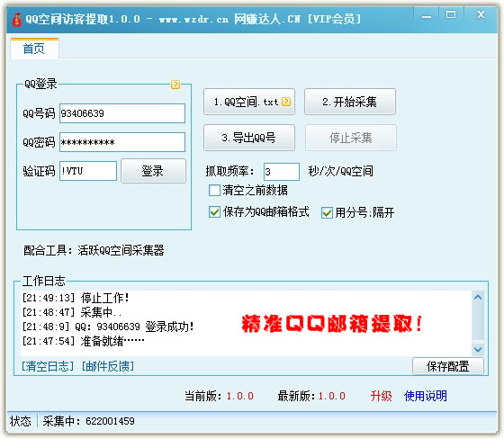Click the help icon in QQ登录 group

point(175,85)
